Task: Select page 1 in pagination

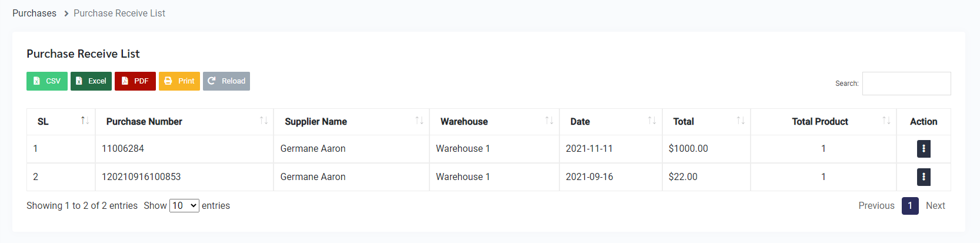Action: click(x=910, y=206)
